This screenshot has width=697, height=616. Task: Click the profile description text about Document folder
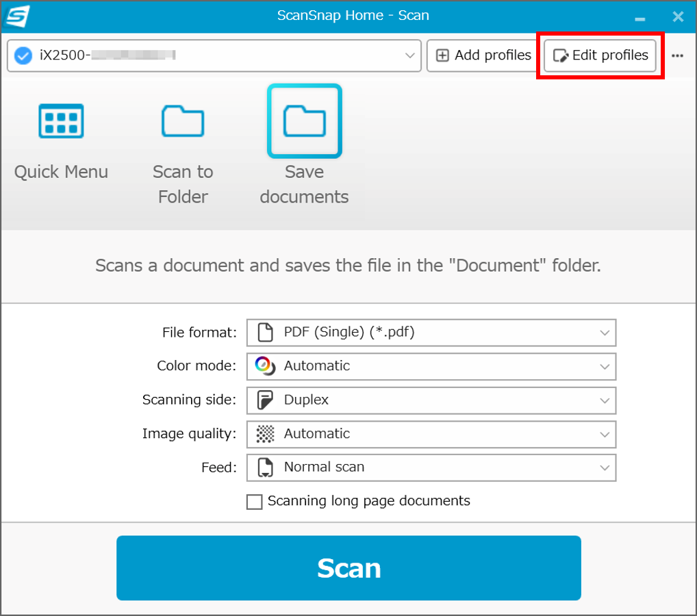click(348, 266)
